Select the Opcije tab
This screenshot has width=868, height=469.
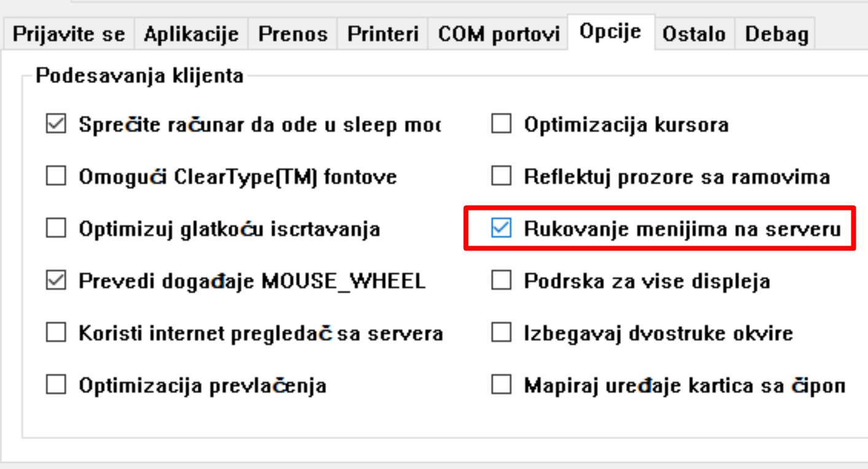pyautogui.click(x=611, y=32)
